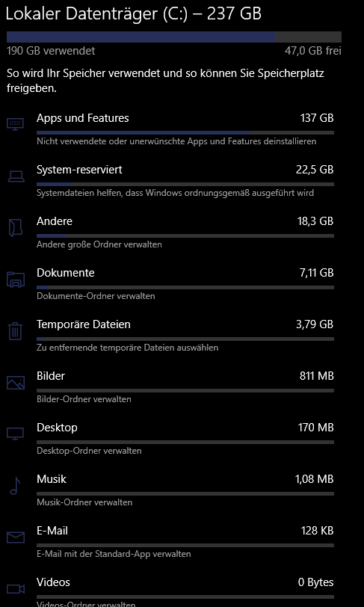Click the monitor icon next to Desktop
Viewport: 364px width, 607px height.
click(x=15, y=434)
